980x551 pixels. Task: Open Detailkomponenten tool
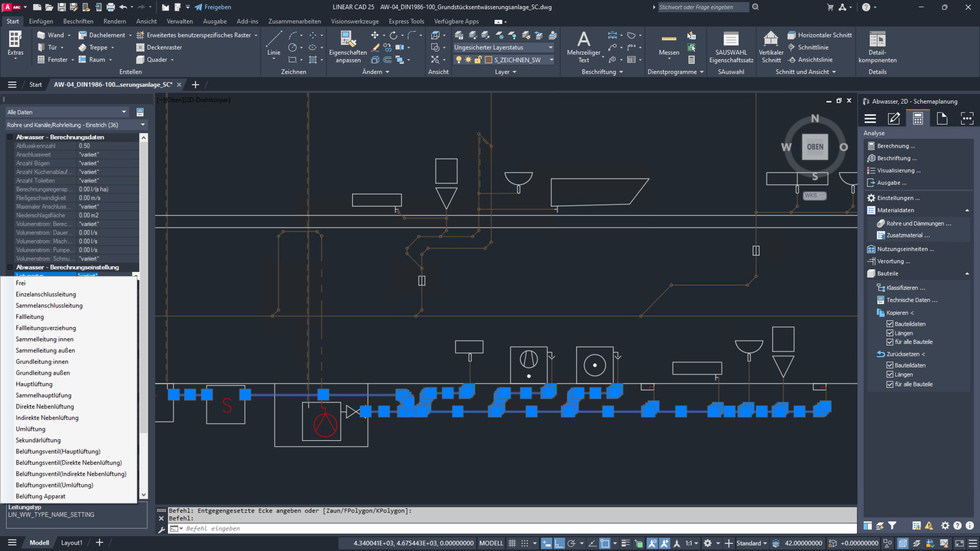tap(877, 47)
